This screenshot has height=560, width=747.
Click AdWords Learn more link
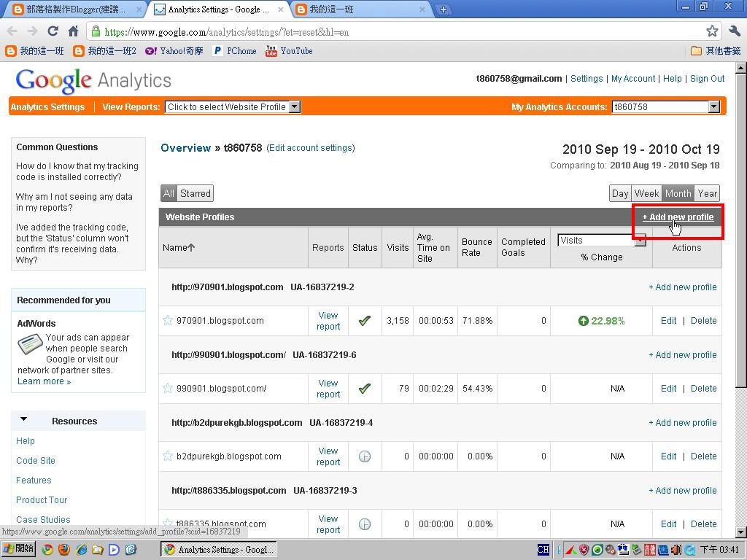pyautogui.click(x=44, y=381)
